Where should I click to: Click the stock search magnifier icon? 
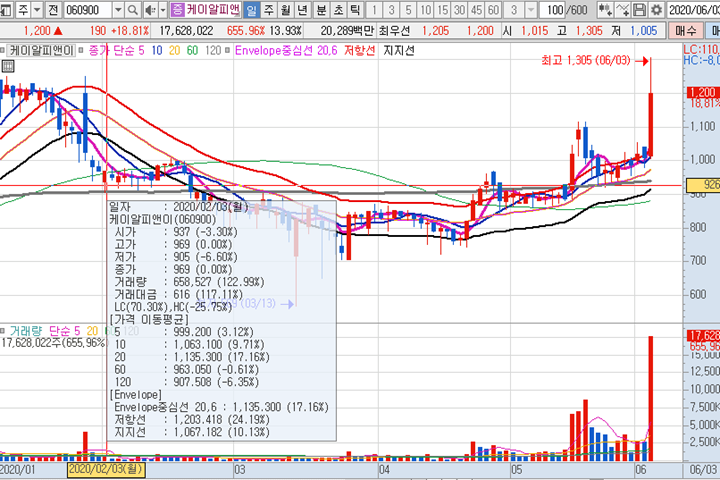pyautogui.click(x=133, y=9)
